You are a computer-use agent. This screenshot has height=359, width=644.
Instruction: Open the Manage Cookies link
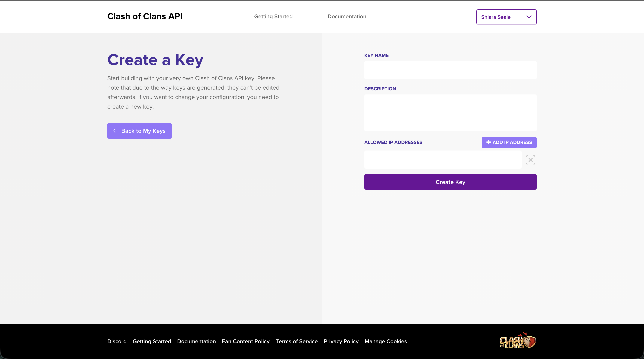[385, 342]
